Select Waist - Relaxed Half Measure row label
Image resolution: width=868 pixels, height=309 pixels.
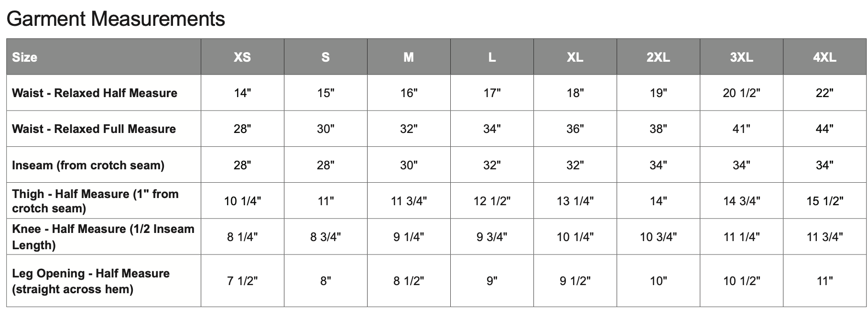point(95,93)
